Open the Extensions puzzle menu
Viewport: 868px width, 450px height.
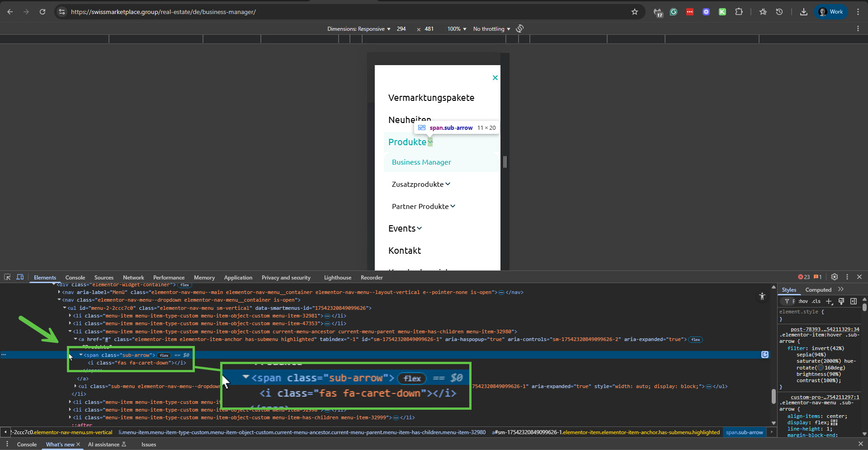pos(739,12)
